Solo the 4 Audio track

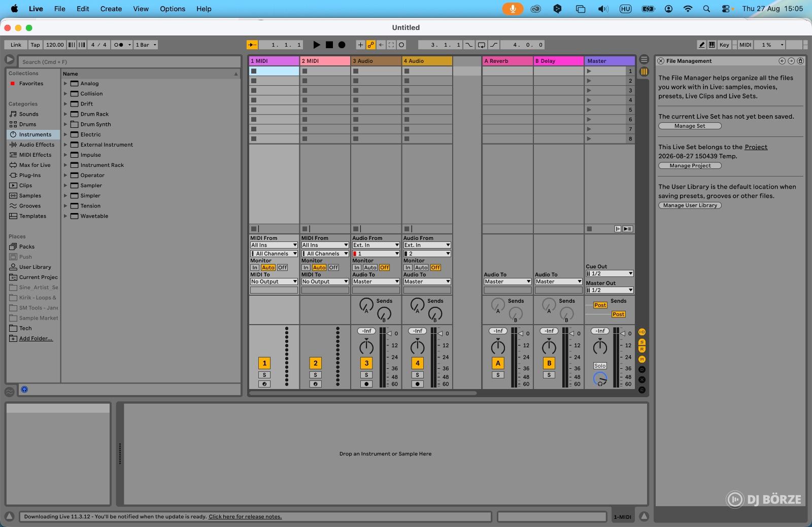tap(418, 375)
